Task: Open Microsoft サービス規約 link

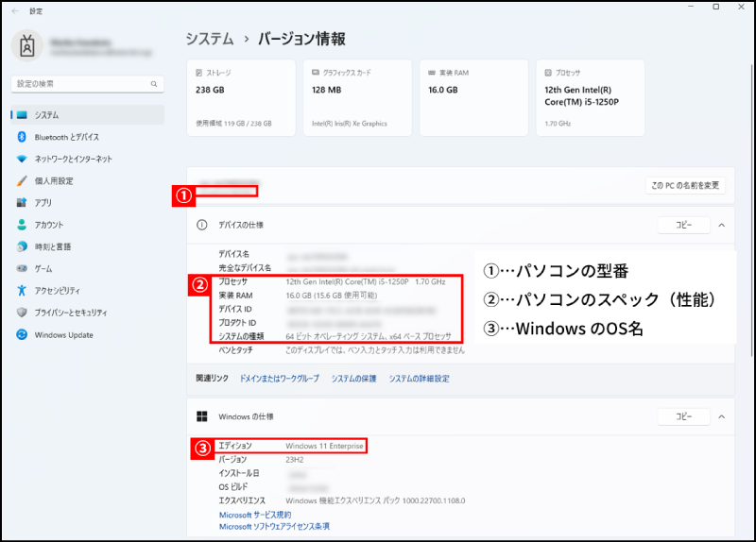Action: tap(255, 515)
